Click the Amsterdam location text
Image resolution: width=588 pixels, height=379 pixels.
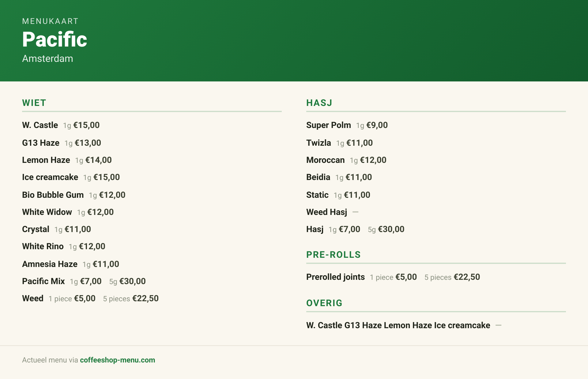[x=47, y=58]
